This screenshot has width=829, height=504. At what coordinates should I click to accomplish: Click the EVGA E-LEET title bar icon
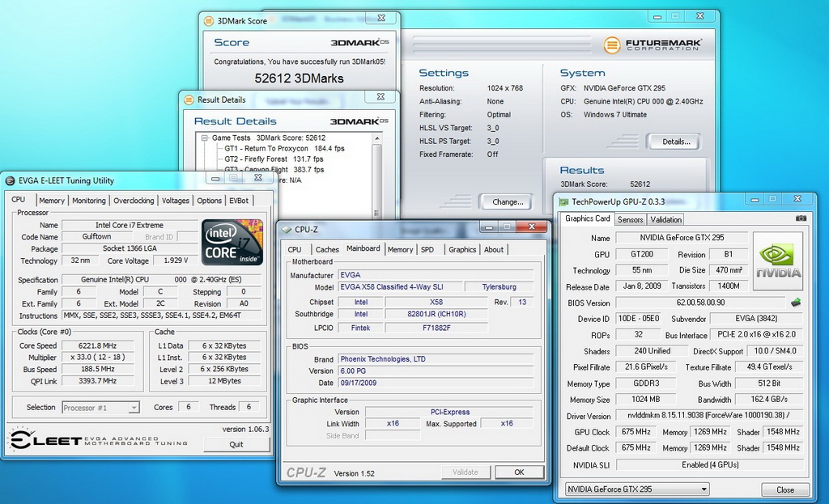point(10,180)
